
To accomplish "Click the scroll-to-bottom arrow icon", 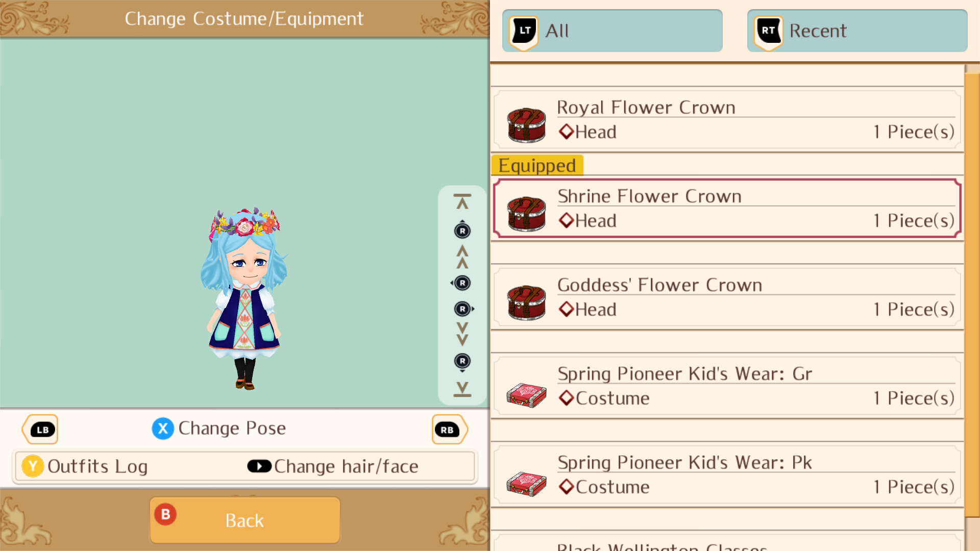I will pyautogui.click(x=462, y=389).
